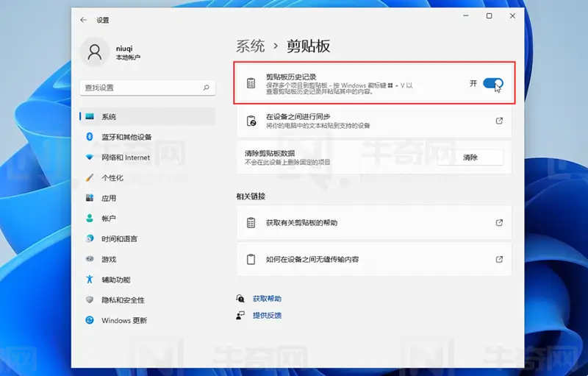Click the 剪贴板历史记录 title text
588x376 pixels.
(x=291, y=77)
